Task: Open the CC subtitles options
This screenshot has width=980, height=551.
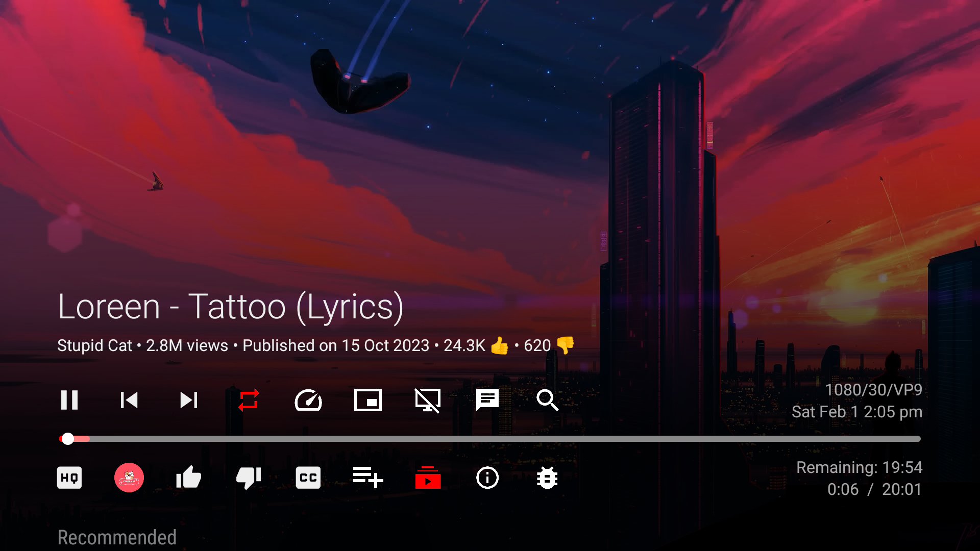Action: 308,478
